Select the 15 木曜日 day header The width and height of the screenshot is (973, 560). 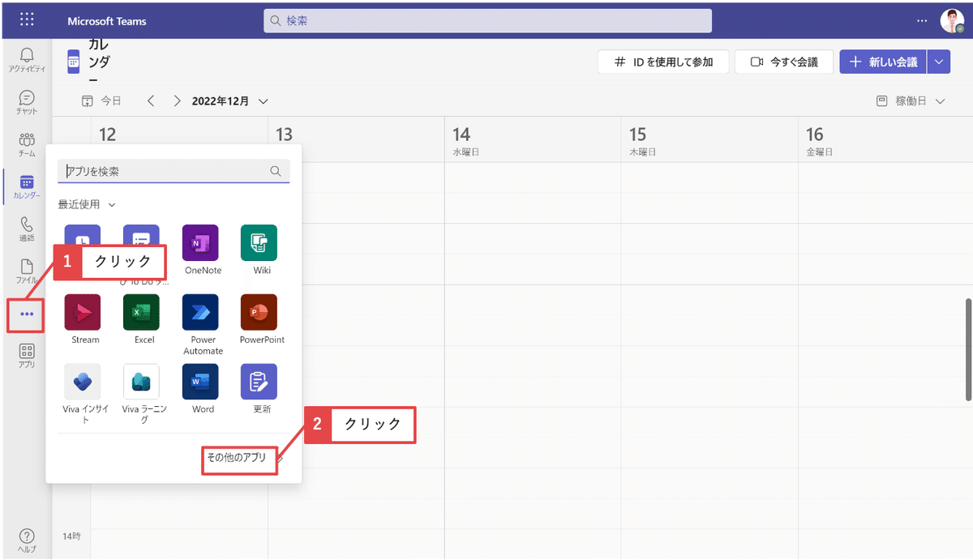[709, 141]
